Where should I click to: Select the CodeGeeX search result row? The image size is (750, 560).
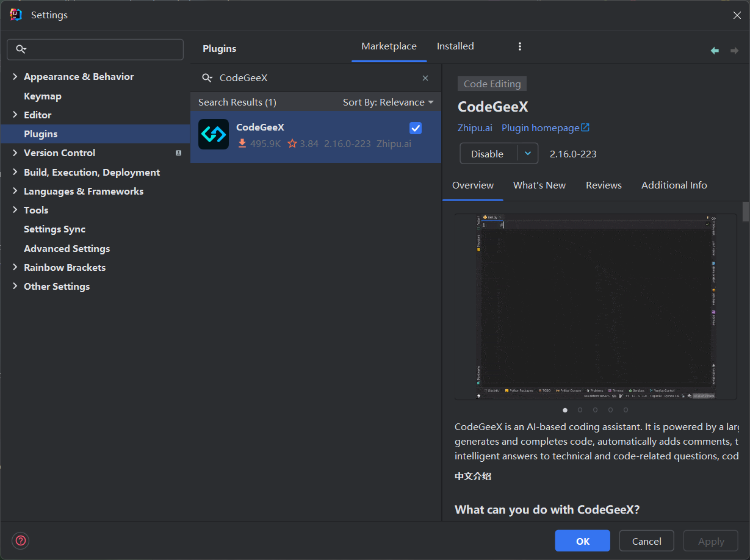[x=316, y=137]
